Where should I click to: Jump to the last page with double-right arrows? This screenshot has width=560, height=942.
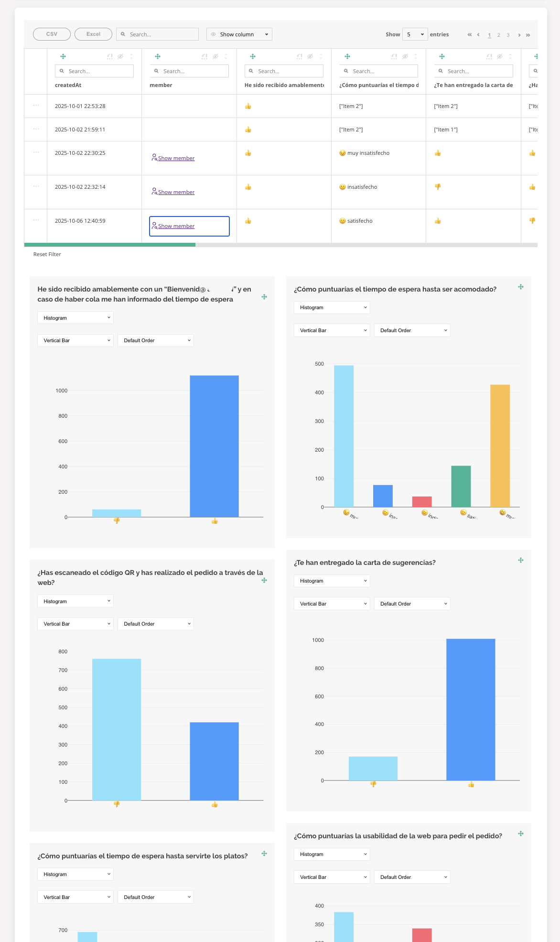(528, 35)
